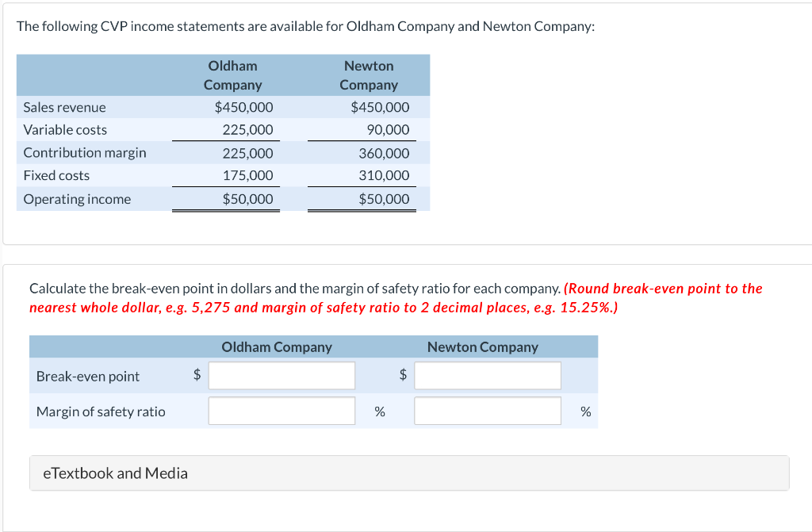Select Oldham's operating income $50,000 cell

pos(247,199)
